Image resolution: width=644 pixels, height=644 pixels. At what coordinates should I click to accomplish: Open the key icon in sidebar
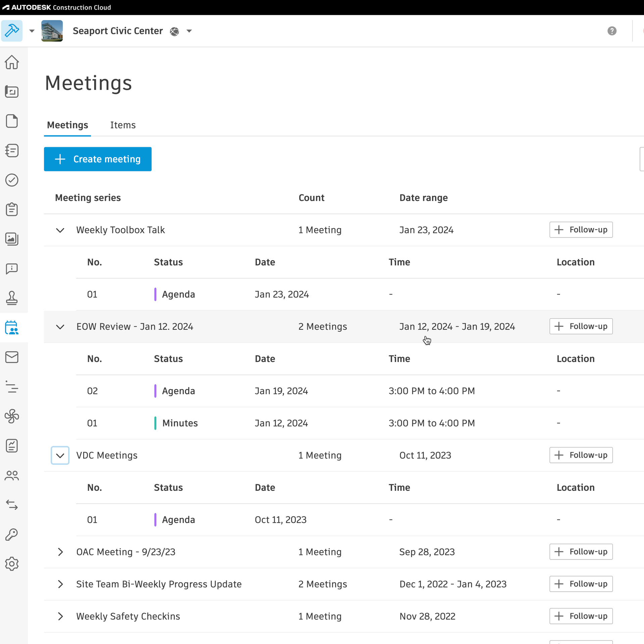coord(12,534)
